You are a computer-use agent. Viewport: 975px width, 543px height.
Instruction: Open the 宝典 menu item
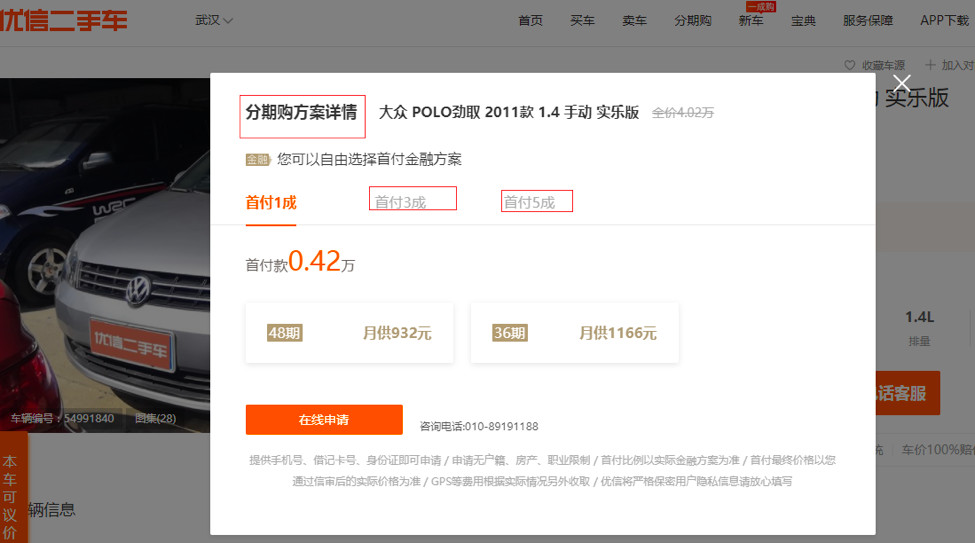[x=803, y=21]
